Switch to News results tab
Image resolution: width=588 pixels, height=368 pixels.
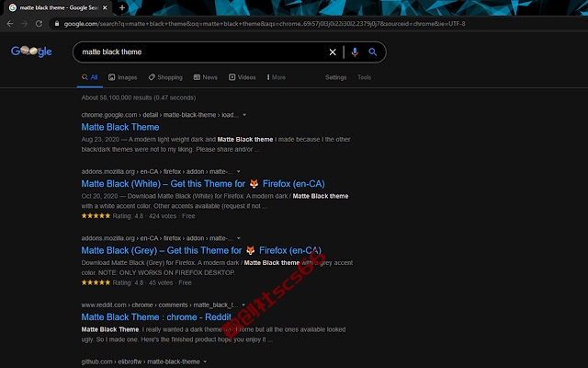206,77
